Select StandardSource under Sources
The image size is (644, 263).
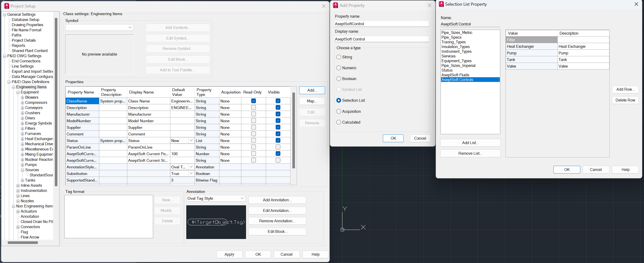[41, 175]
